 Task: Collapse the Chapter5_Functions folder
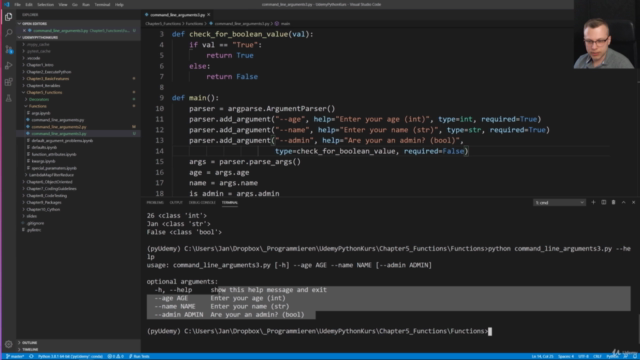[44, 93]
